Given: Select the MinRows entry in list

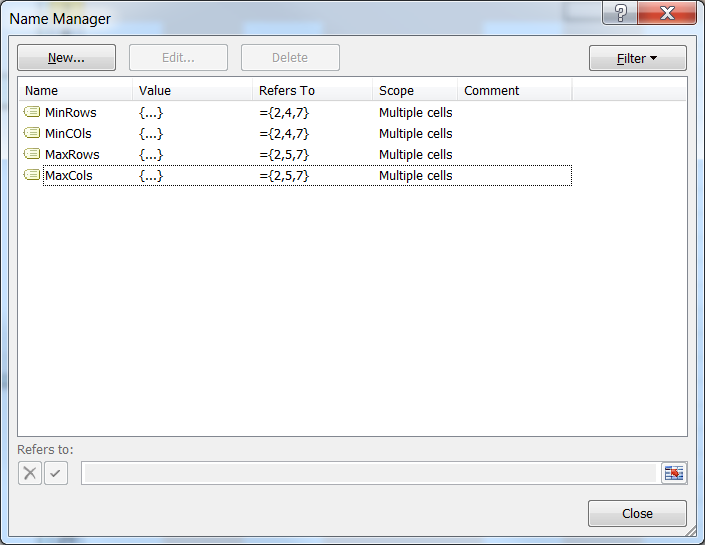Looking at the screenshot, I should click(71, 112).
